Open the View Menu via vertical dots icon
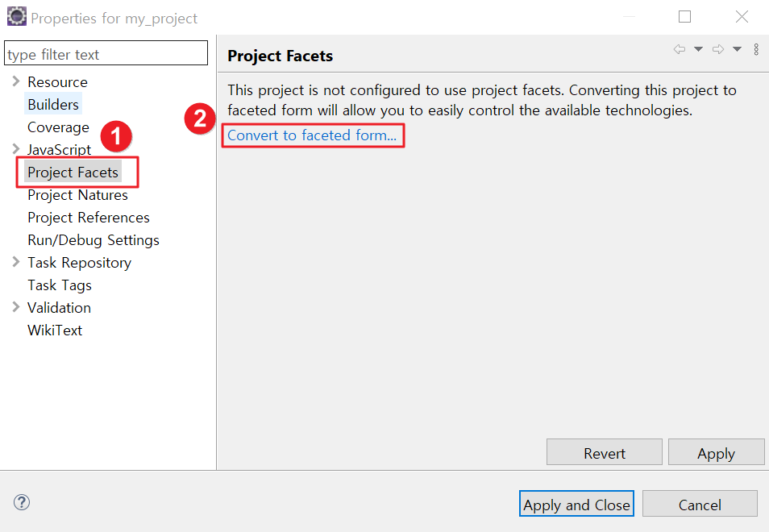769x532 pixels. click(755, 49)
